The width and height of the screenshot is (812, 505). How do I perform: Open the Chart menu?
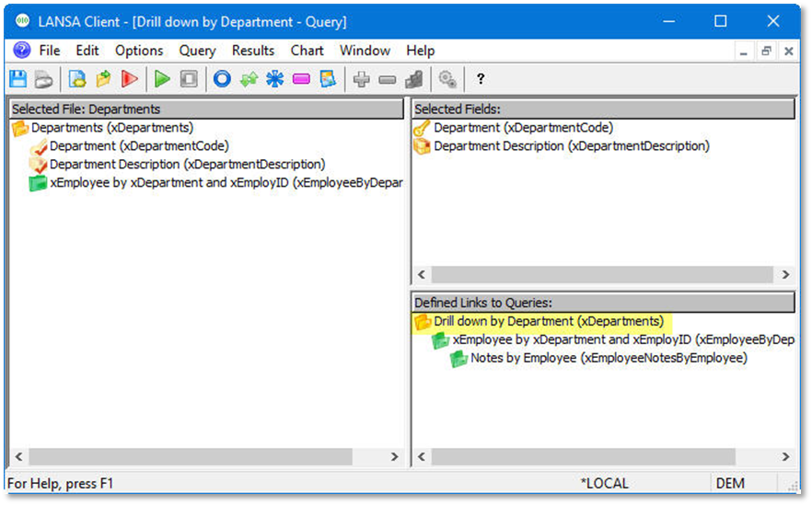click(307, 51)
